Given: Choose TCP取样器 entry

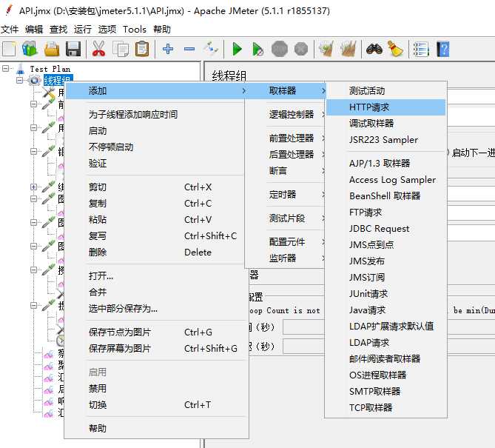Looking at the screenshot, I should pyautogui.click(x=385, y=407).
